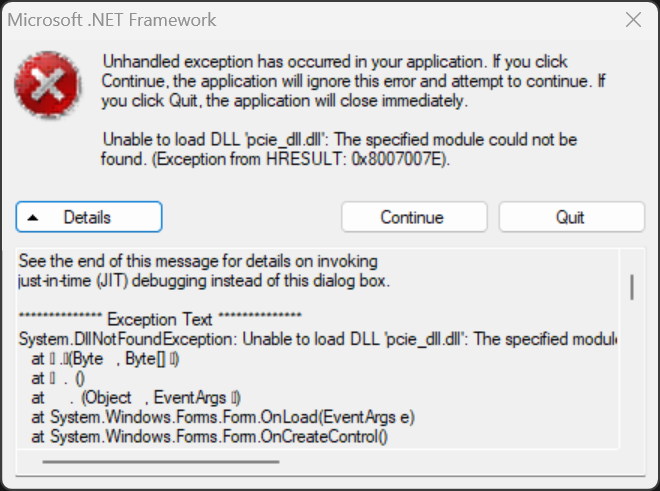This screenshot has width=660, height=491.
Task: Collapse the Details section
Action: click(88, 217)
